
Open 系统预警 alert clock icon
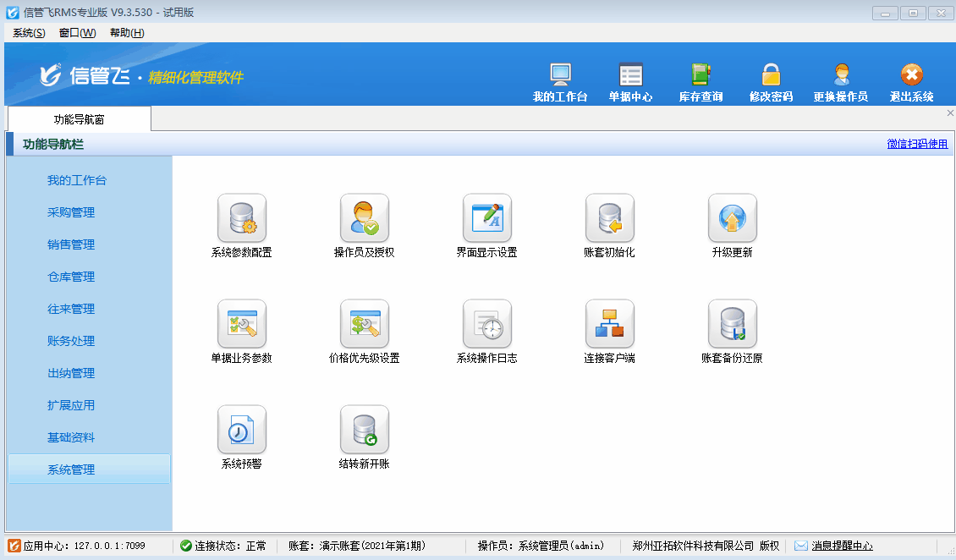[x=242, y=430]
